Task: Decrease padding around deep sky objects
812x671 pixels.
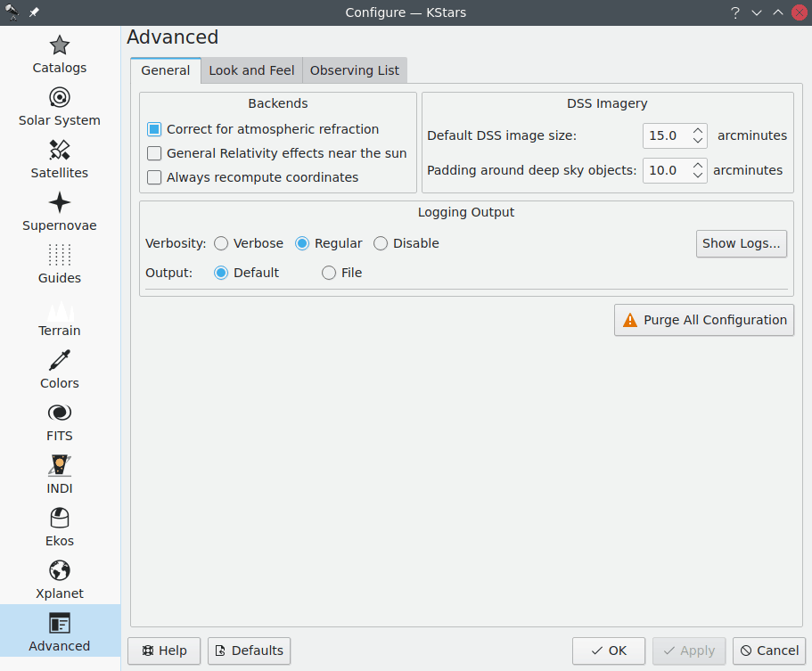Action: coord(698,176)
